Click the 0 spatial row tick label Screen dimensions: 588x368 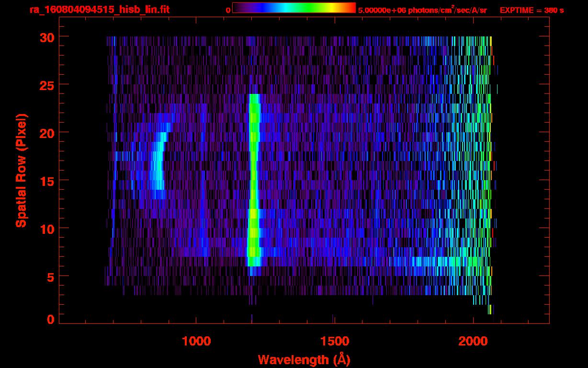pyautogui.click(x=51, y=320)
